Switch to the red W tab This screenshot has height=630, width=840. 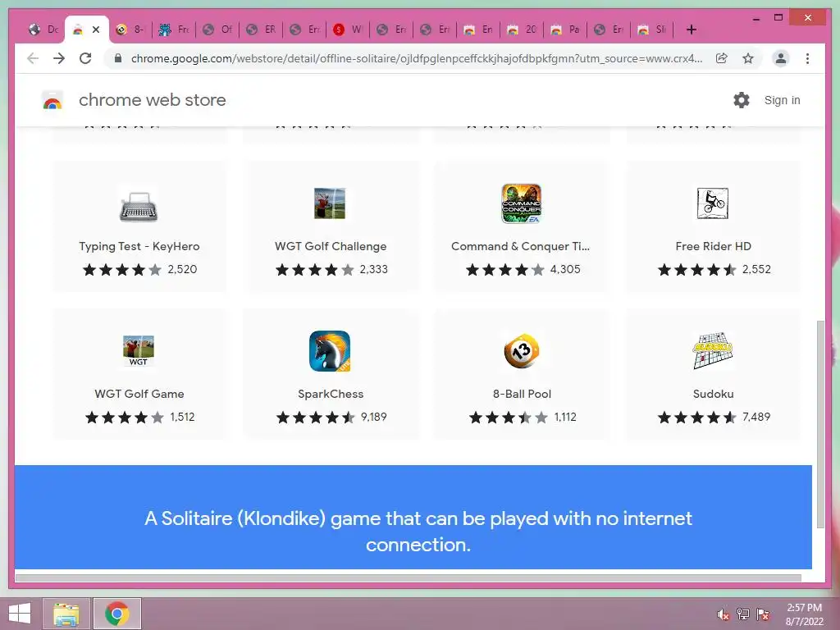point(348,30)
